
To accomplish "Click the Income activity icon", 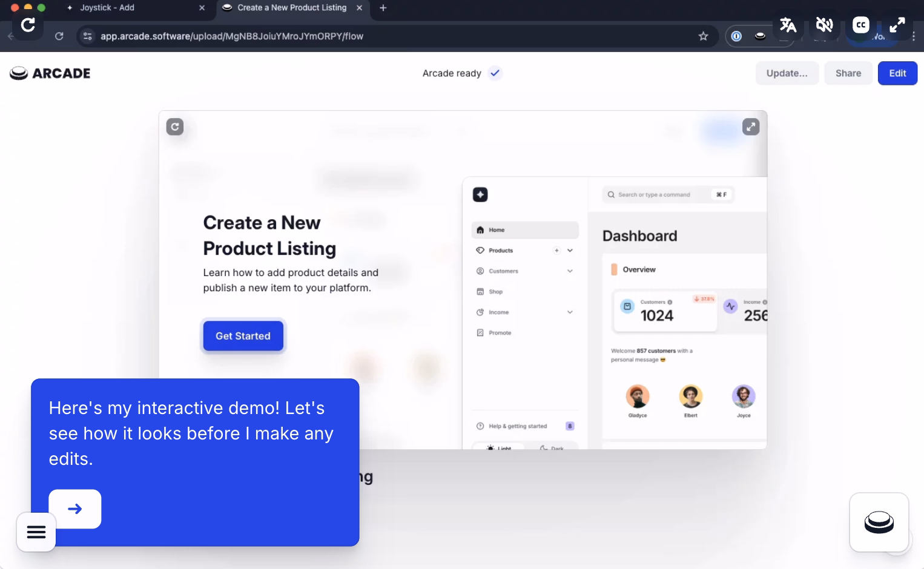I will 731,306.
